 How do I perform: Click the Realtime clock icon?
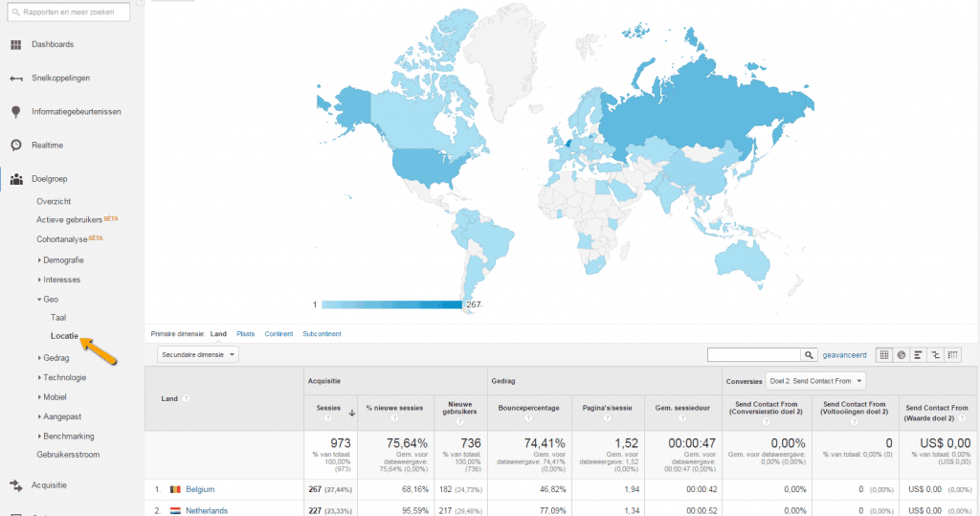(x=16, y=146)
